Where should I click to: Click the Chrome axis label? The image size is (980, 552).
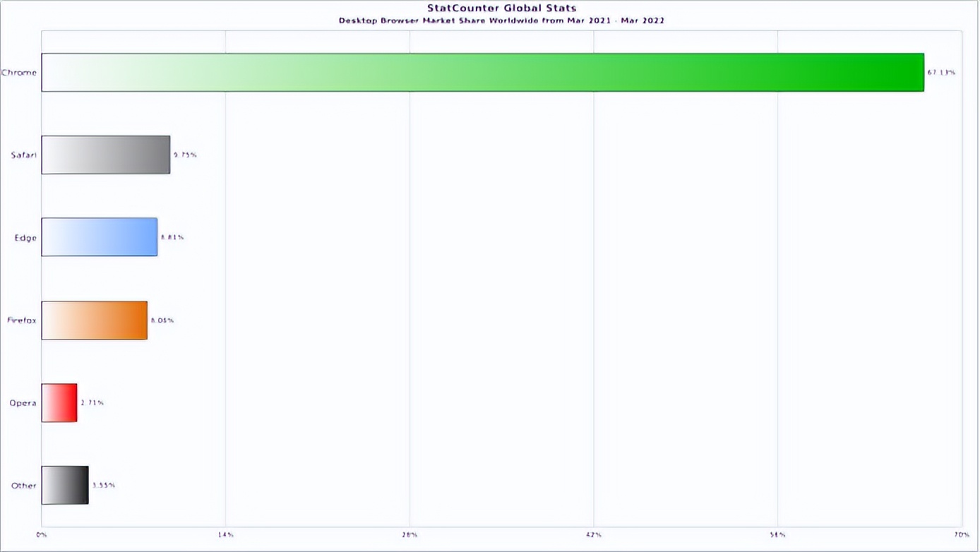click(19, 73)
